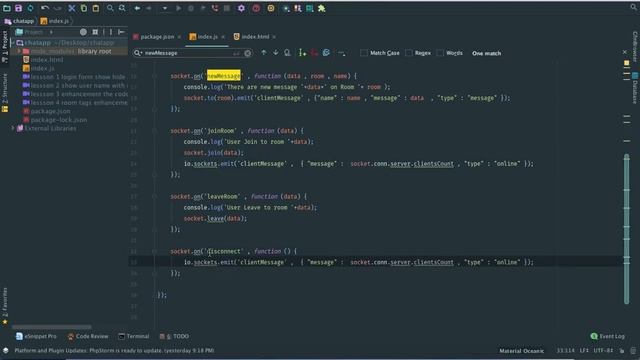Select lesson 1 login form file
The image size is (640, 360).
tap(74, 77)
